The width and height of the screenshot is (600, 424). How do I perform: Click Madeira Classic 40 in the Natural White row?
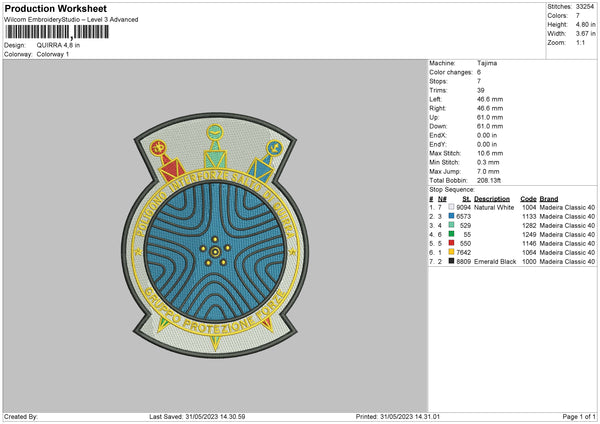tap(567, 207)
